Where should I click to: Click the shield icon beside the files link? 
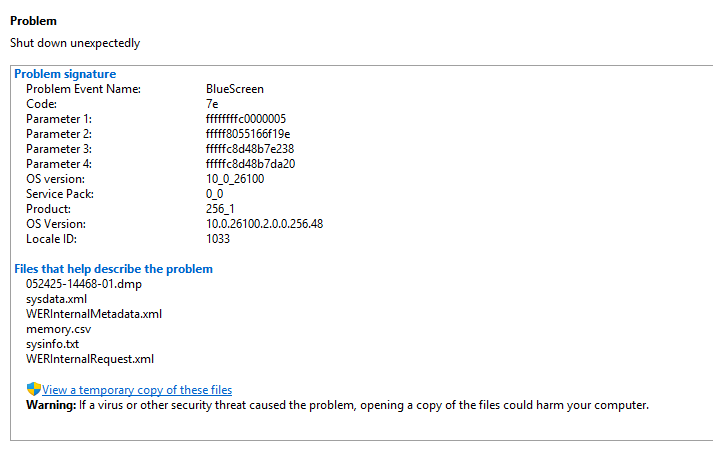(x=33, y=389)
